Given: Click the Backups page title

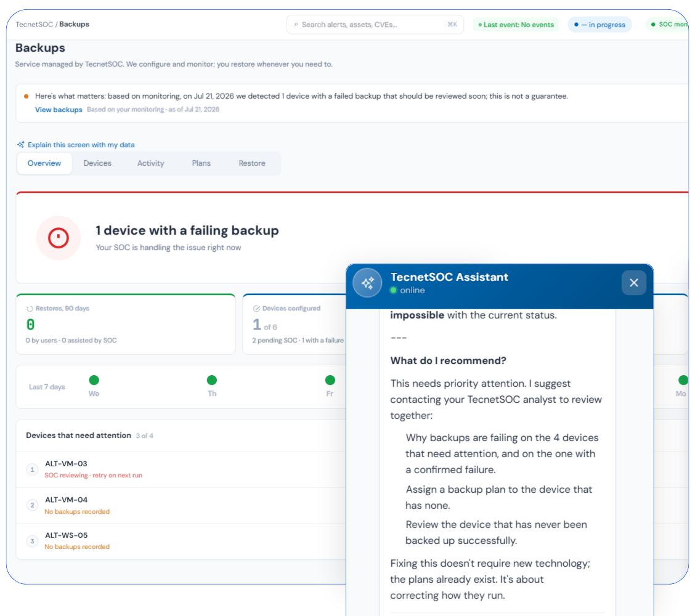Looking at the screenshot, I should tap(40, 48).
